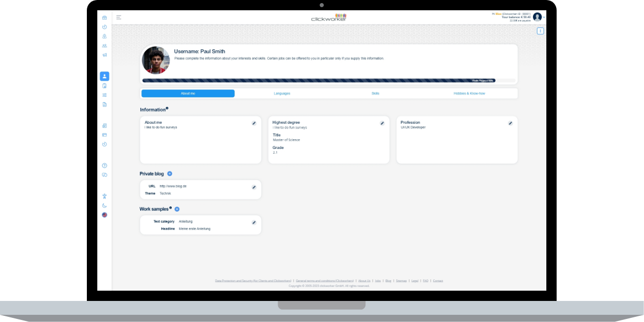Open the three-dot options button below the header
This screenshot has width=644, height=322.
[540, 31]
